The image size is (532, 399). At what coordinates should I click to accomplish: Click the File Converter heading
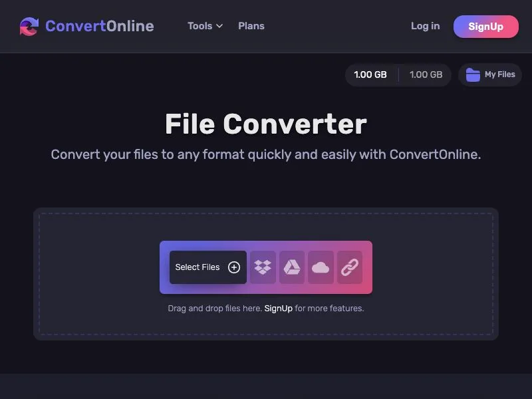(266, 124)
